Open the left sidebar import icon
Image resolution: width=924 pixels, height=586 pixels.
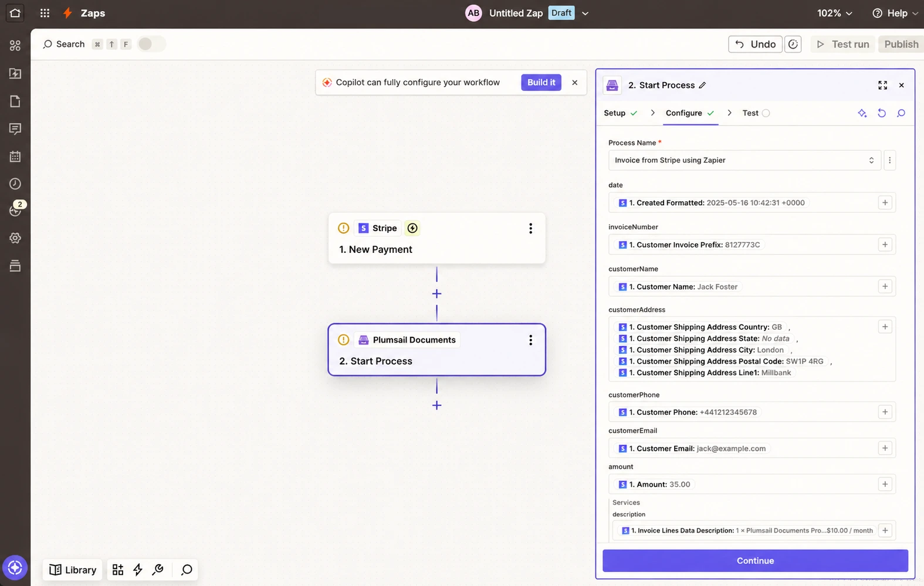click(15, 73)
